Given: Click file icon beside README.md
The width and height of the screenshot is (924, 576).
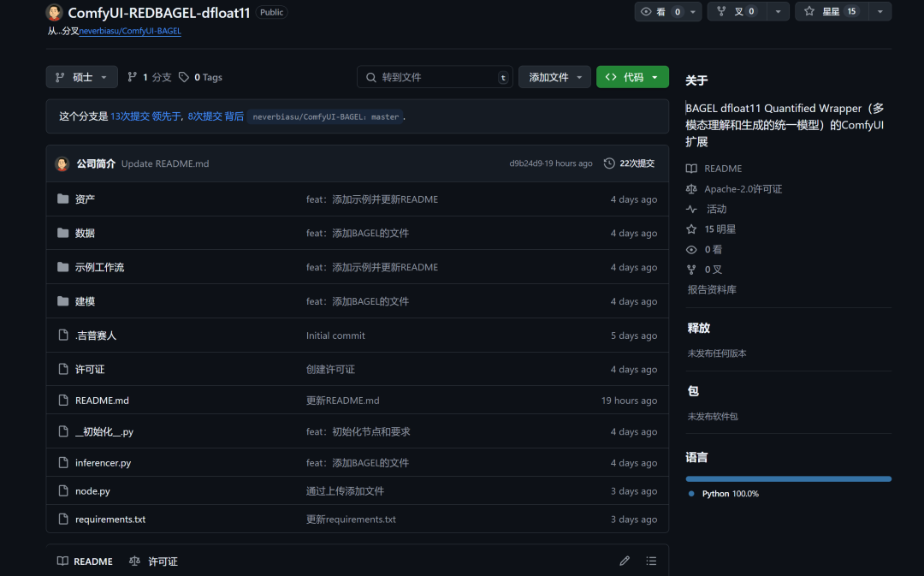Looking at the screenshot, I should click(x=63, y=400).
